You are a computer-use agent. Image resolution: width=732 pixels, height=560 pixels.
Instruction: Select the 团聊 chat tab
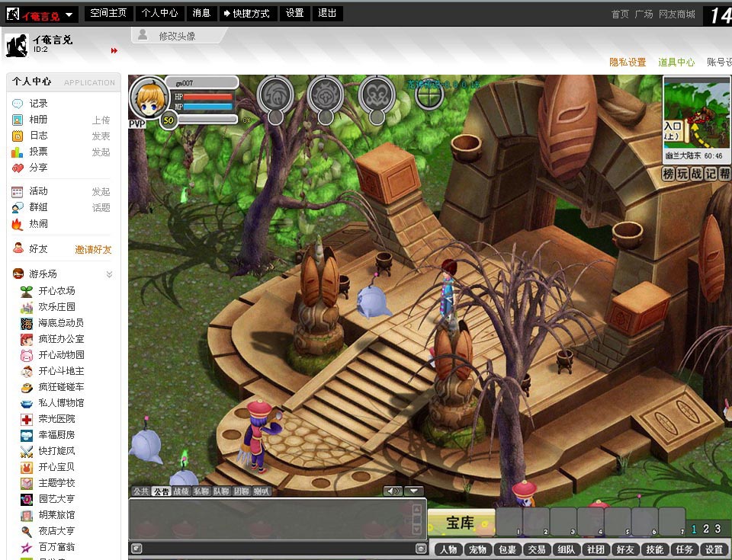(x=242, y=491)
